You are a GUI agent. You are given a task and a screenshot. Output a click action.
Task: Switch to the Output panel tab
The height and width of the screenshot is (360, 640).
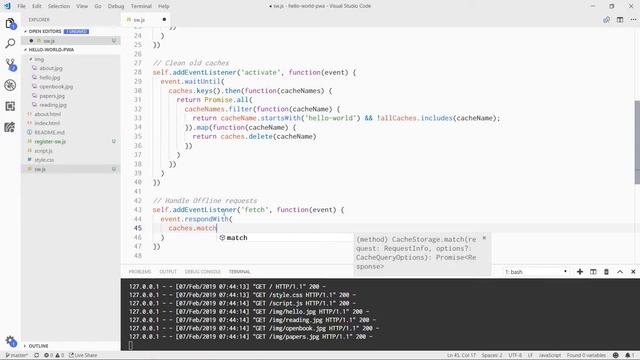pyautogui.click(x=168, y=272)
